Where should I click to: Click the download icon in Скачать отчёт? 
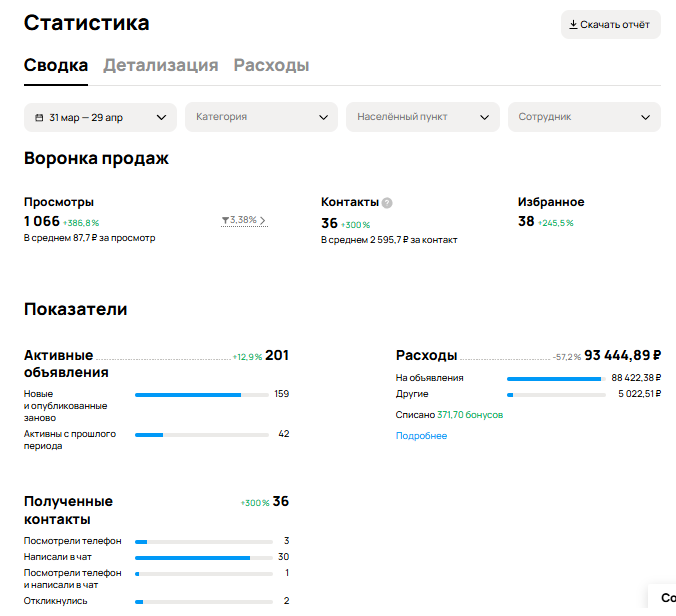573,25
